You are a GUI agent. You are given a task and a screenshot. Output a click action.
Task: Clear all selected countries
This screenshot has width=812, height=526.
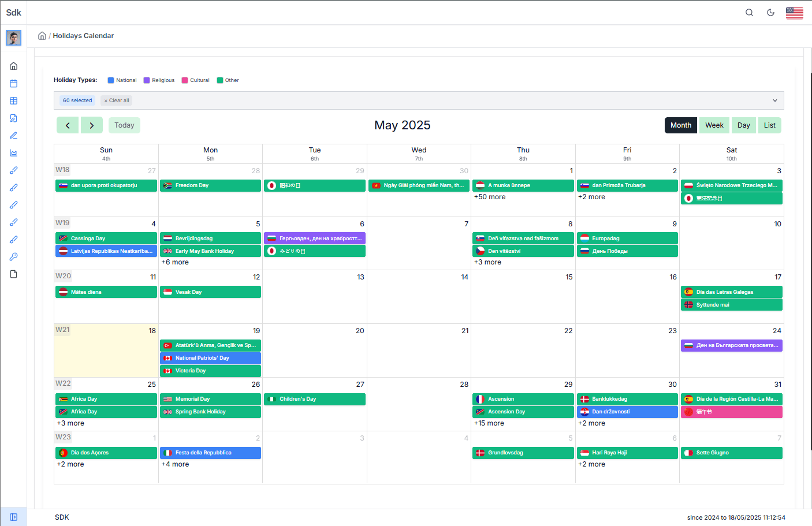tap(116, 100)
